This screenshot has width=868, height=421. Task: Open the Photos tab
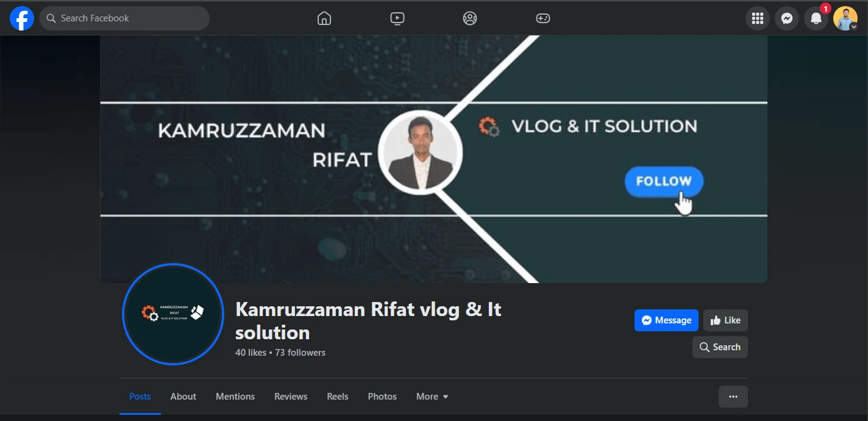coord(382,397)
